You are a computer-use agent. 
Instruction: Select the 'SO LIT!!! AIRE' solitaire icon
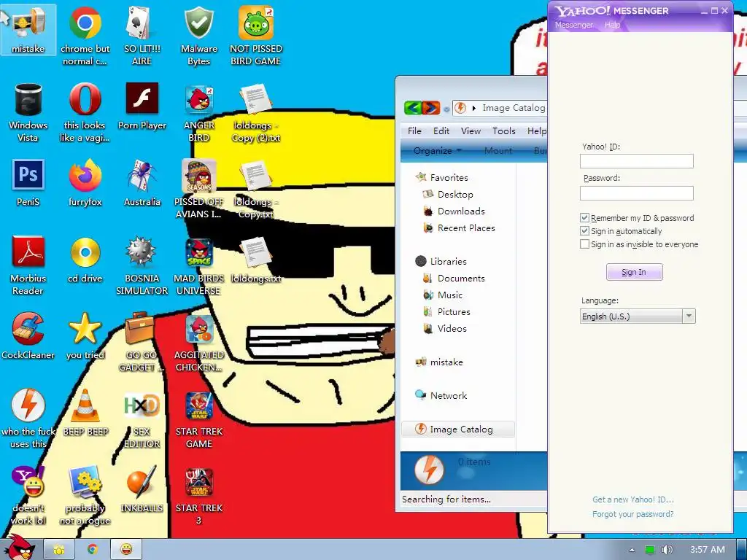pyautogui.click(x=142, y=36)
